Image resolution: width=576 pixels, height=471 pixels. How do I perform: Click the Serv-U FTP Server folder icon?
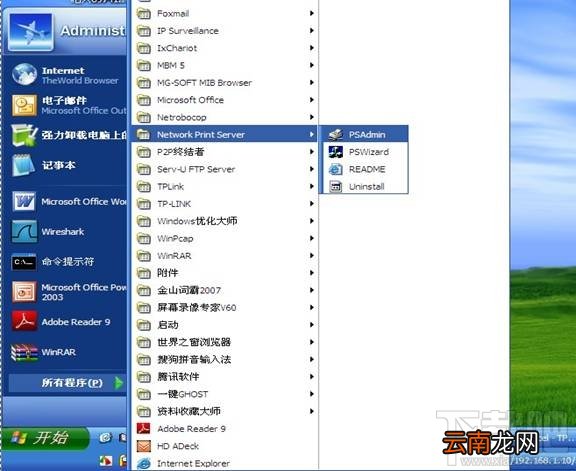point(144,169)
